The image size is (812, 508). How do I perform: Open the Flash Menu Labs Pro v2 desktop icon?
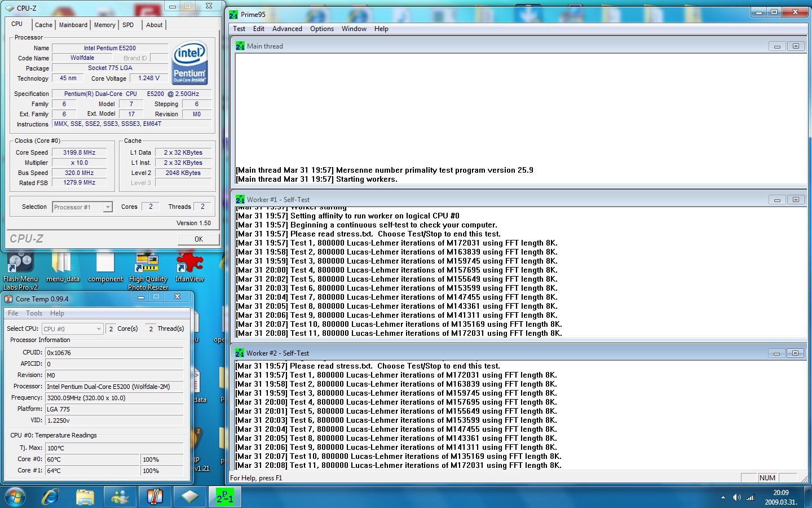click(x=21, y=271)
